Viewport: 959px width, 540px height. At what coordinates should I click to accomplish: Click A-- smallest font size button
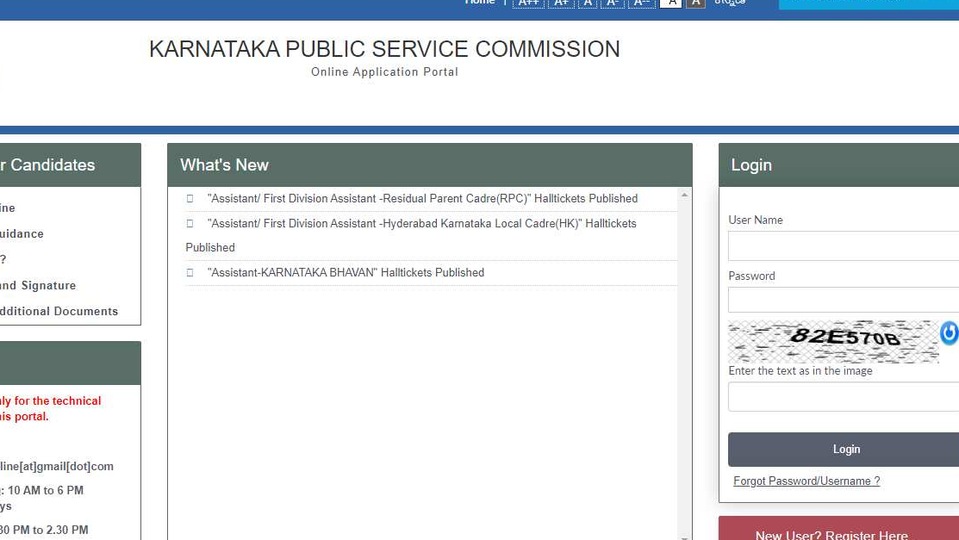[x=642, y=3]
